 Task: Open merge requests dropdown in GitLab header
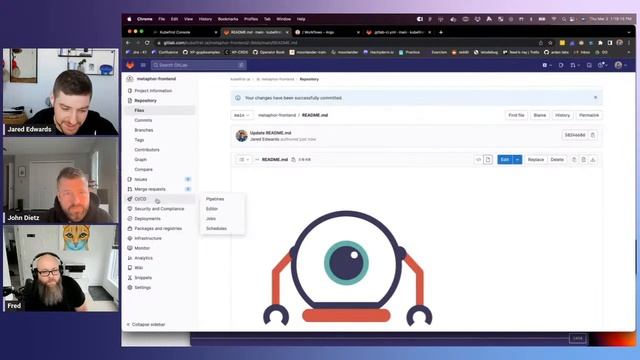pyautogui.click(x=574, y=65)
